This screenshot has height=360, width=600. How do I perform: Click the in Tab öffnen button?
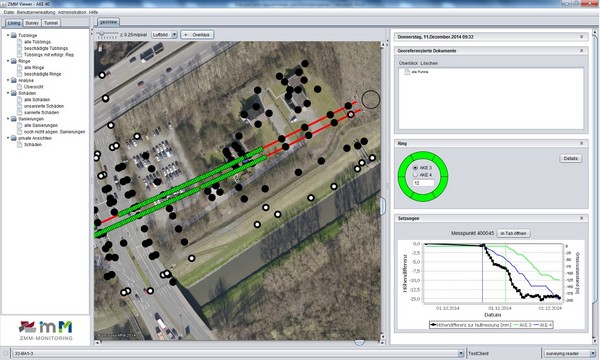point(514,233)
